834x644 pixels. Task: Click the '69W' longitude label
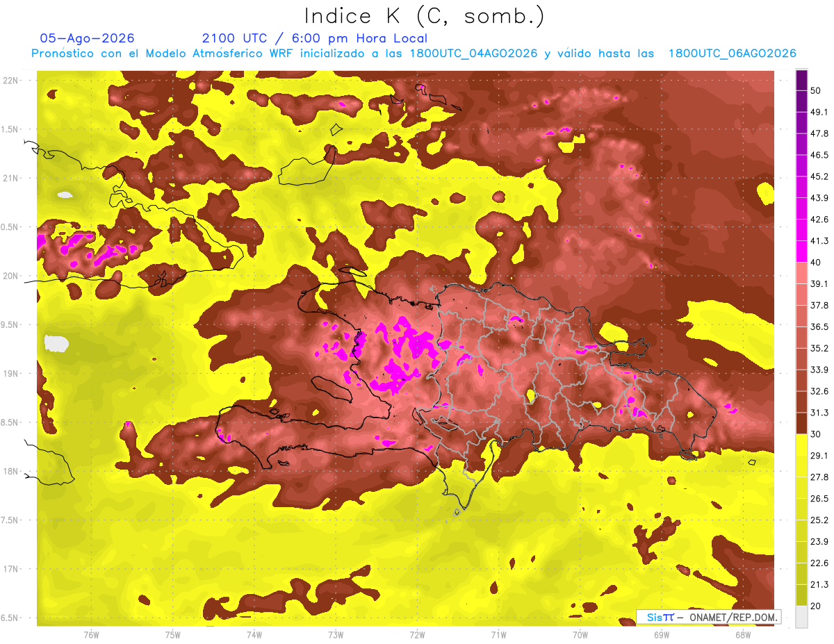662,635
